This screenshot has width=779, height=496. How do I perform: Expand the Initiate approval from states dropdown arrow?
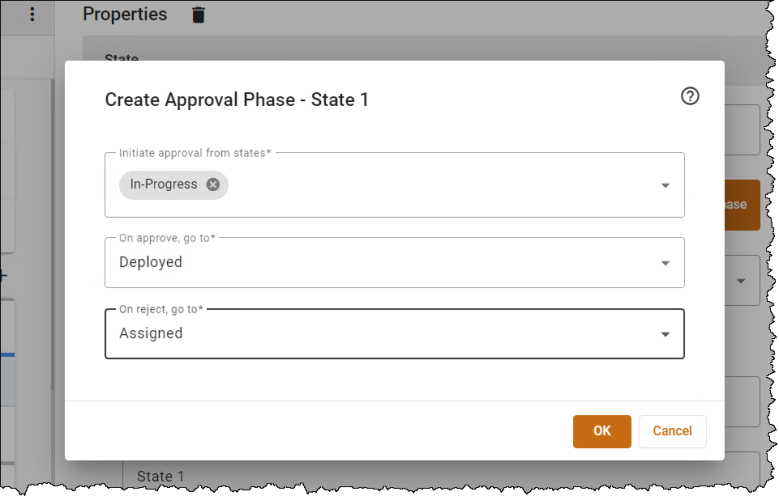pos(665,185)
